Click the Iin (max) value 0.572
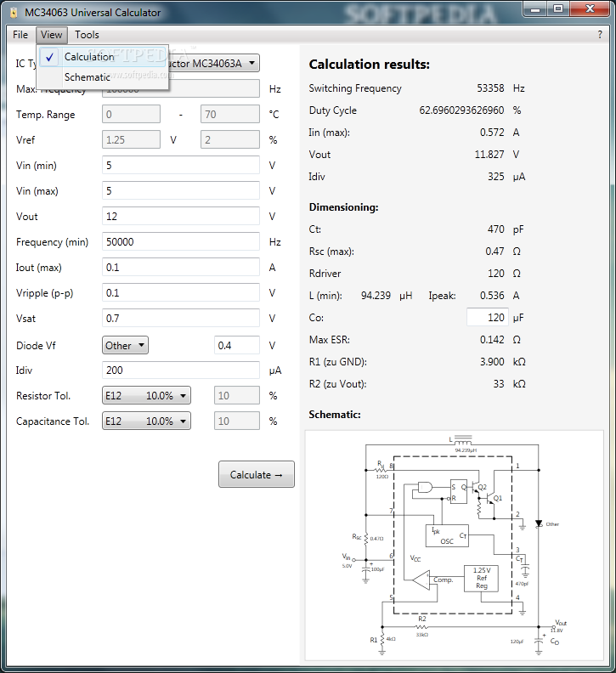 492,133
